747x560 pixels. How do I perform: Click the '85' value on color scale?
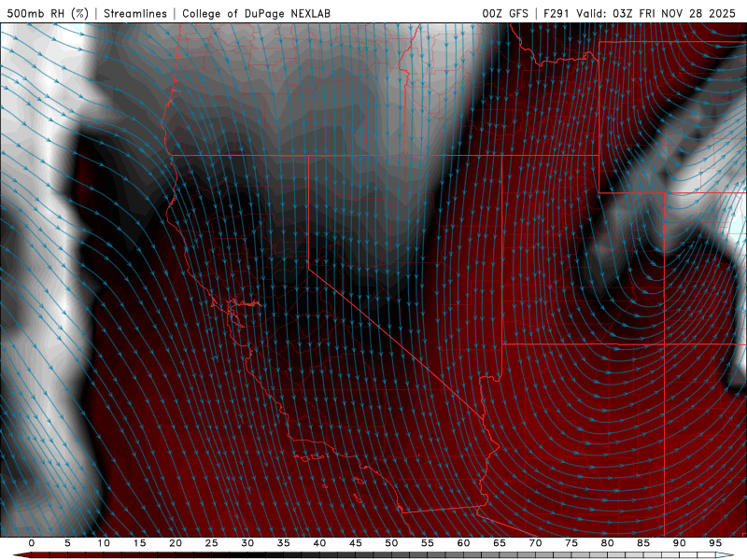point(643,543)
